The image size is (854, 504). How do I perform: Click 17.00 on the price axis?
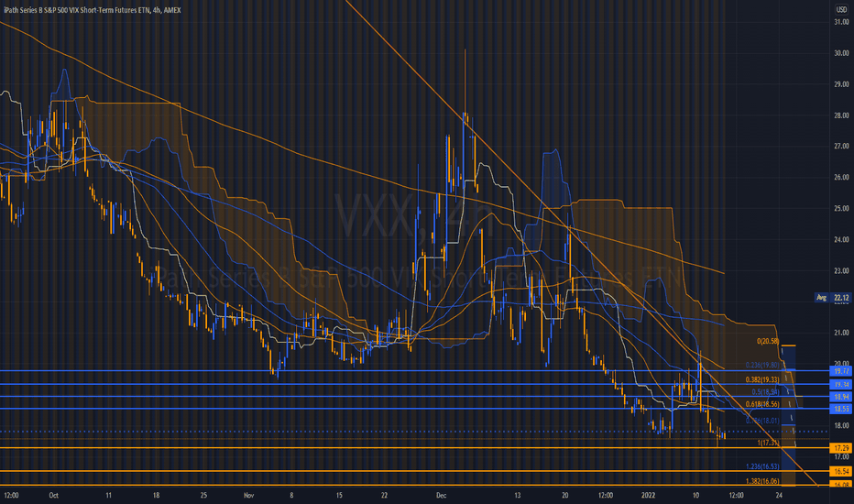[841, 456]
